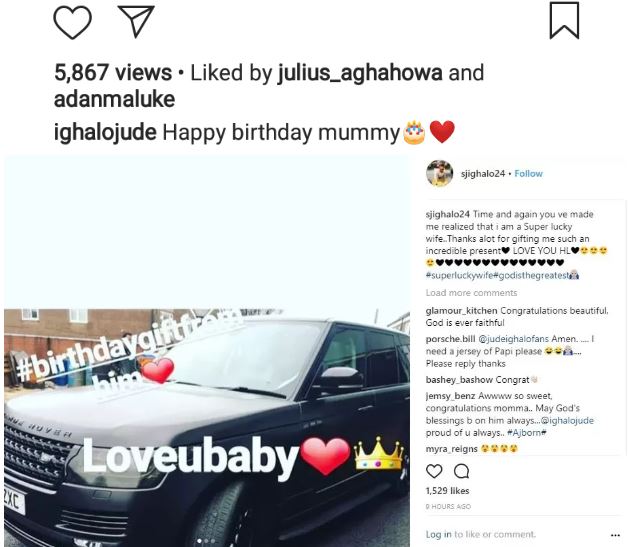Screen dimensions: 629x547
Task: Tap the small heart above 1,529 likes
Action: pos(434,471)
